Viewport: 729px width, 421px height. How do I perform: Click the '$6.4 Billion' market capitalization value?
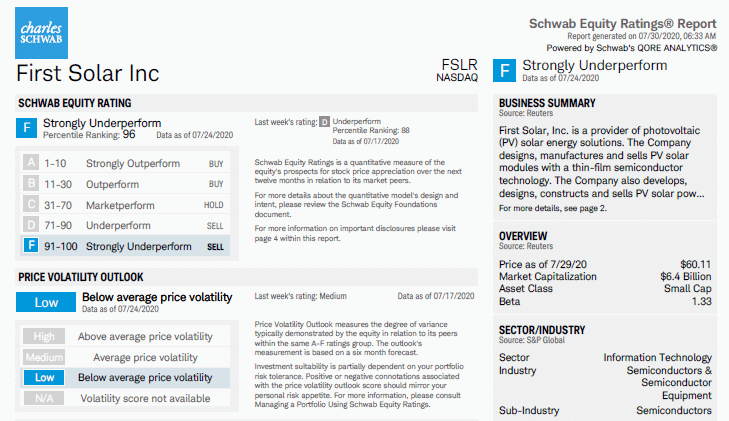(x=686, y=276)
